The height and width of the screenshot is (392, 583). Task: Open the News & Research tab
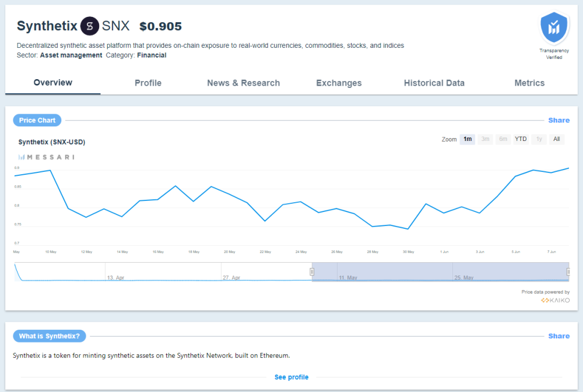[244, 83]
